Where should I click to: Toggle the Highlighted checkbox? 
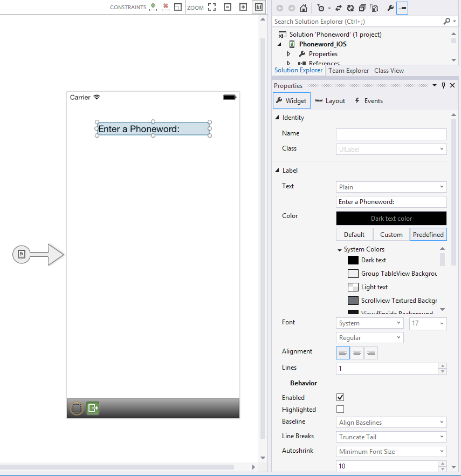340,410
